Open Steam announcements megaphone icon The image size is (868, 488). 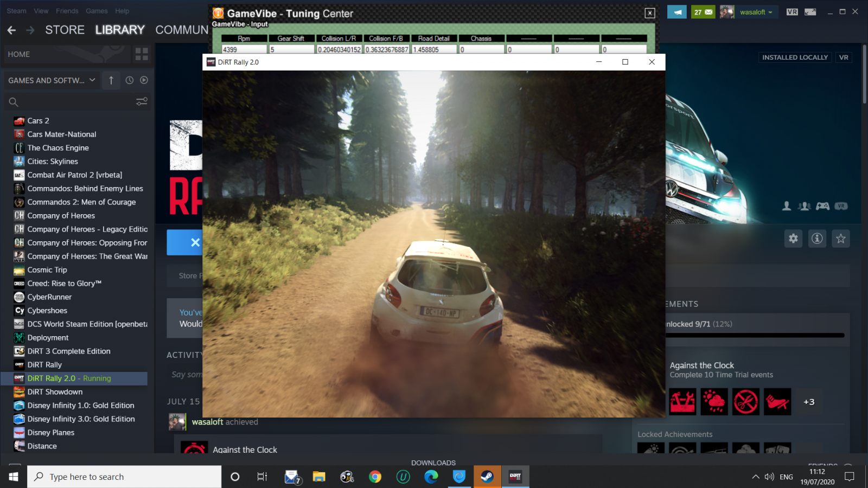point(677,12)
